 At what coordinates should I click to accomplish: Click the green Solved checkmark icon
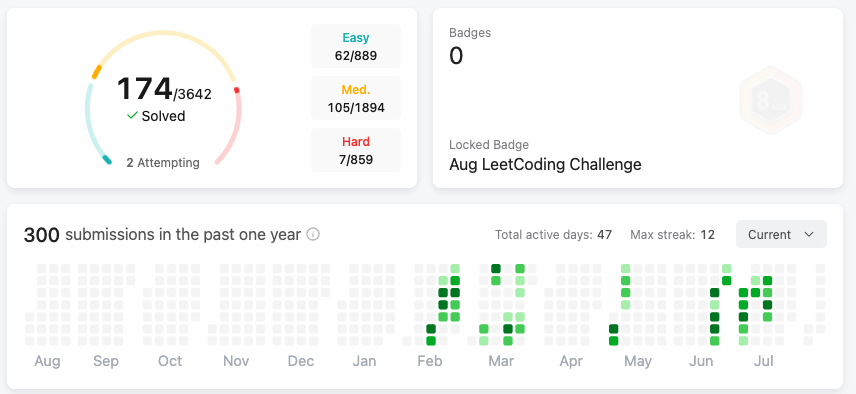coord(132,116)
